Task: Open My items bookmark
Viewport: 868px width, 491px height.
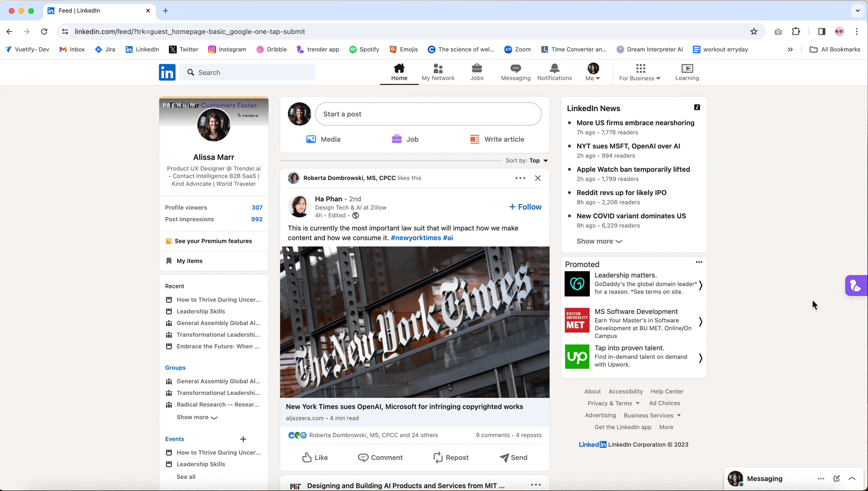Action: (184, 261)
